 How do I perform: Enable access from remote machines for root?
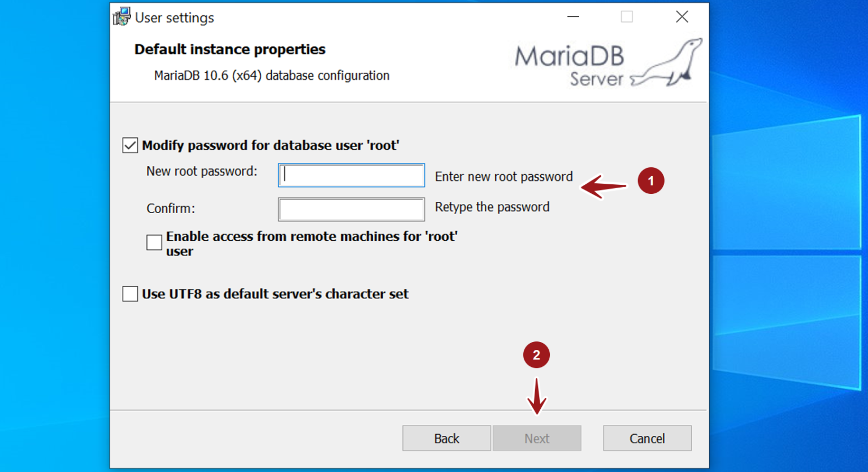click(x=154, y=242)
